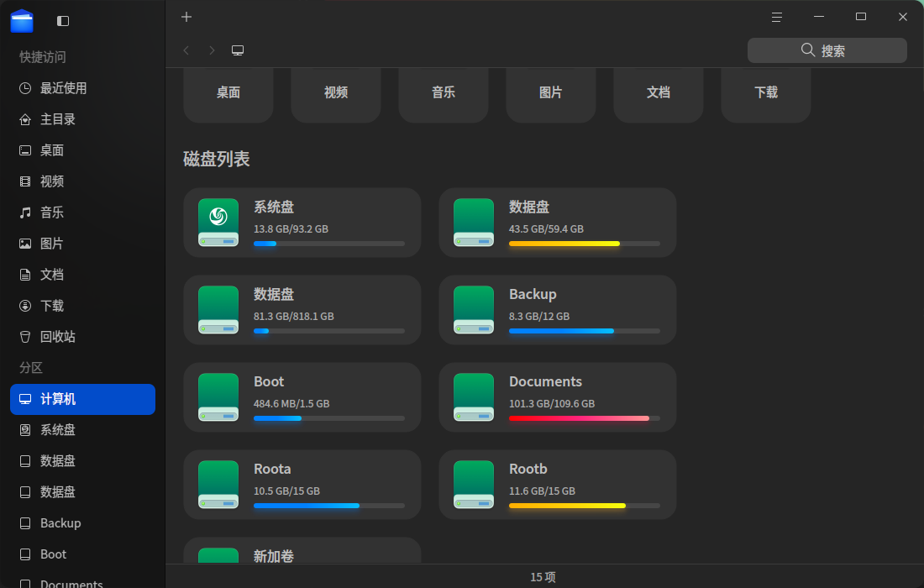The image size is (924, 588).
Task: Click the Roota drive name
Action: pos(272,469)
